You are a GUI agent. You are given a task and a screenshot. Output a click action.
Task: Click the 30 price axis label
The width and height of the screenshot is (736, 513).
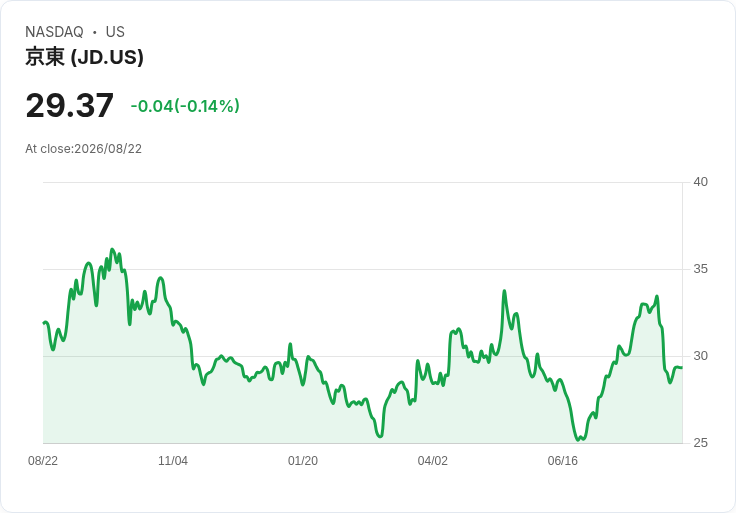pyautogui.click(x=700, y=356)
